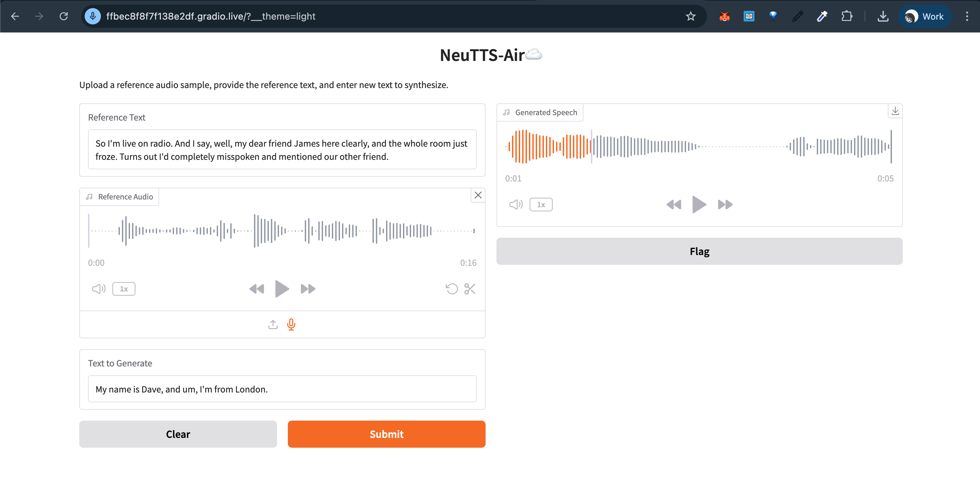Select the upload file icon
This screenshot has height=489, width=980.
point(273,324)
